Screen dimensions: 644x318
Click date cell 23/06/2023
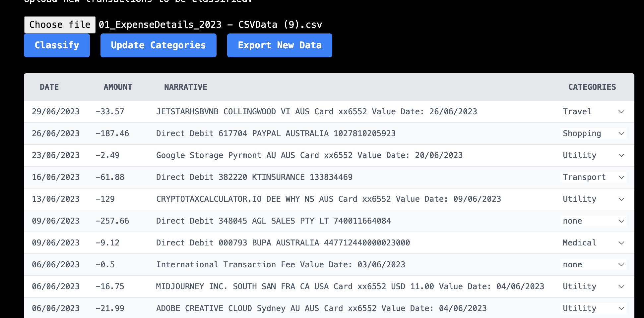[56, 155]
